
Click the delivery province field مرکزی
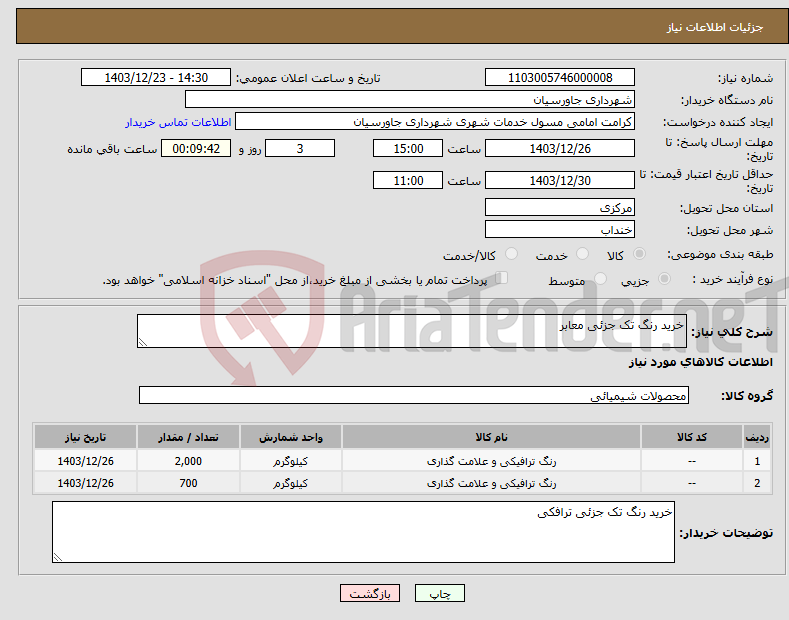(x=560, y=207)
